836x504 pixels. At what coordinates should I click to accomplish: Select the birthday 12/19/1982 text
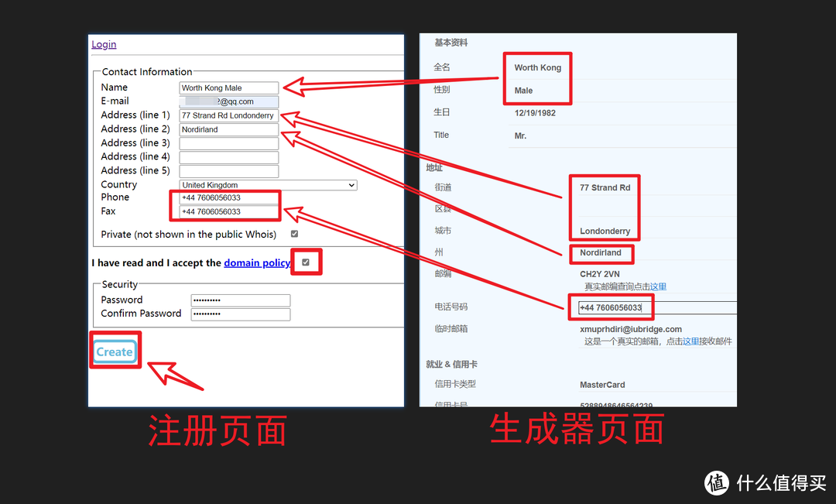click(535, 113)
